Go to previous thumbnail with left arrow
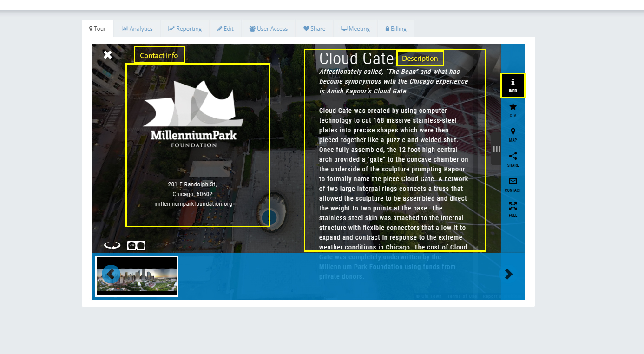 click(x=111, y=274)
